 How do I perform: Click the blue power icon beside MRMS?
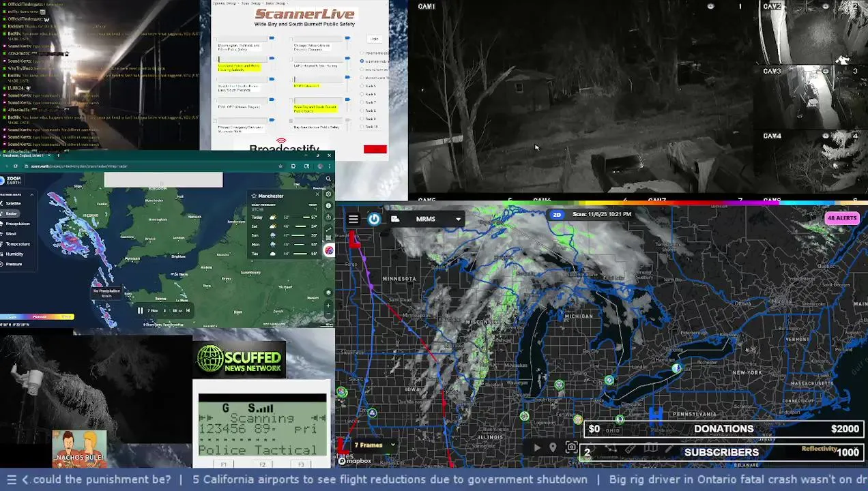click(x=374, y=219)
